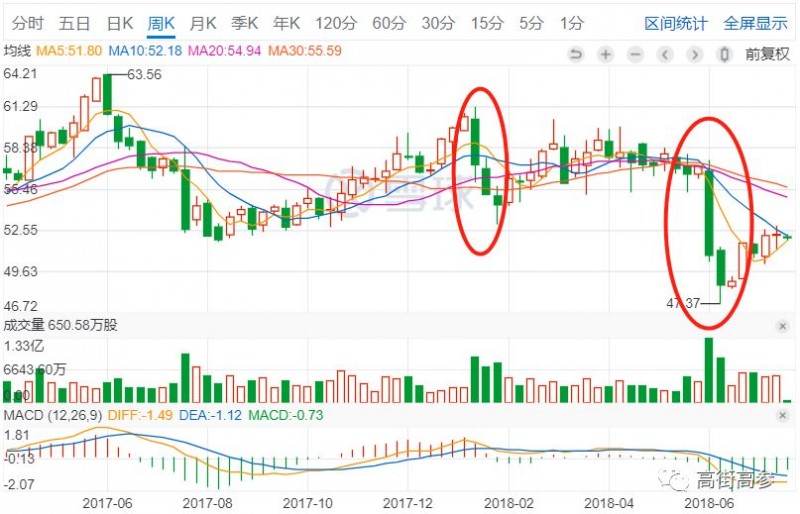
Task: Click the undo/reset chart arrow icon
Action: coord(575,55)
